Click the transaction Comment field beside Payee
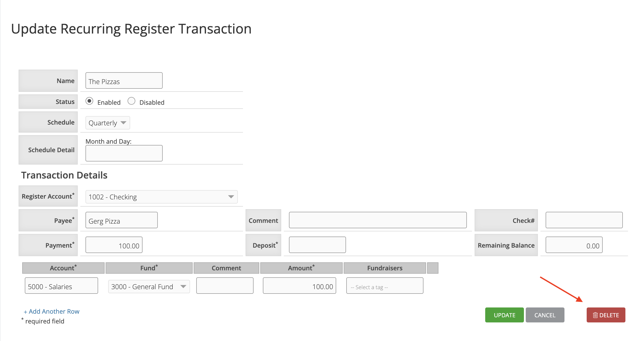Viewport: 644px width, 341px height. coord(378,220)
